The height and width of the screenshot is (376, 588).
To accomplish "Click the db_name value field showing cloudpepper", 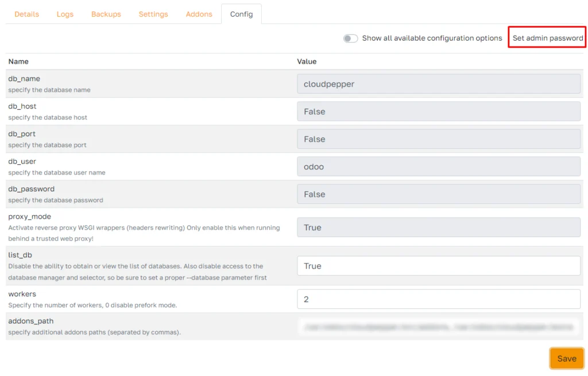I will tap(439, 84).
